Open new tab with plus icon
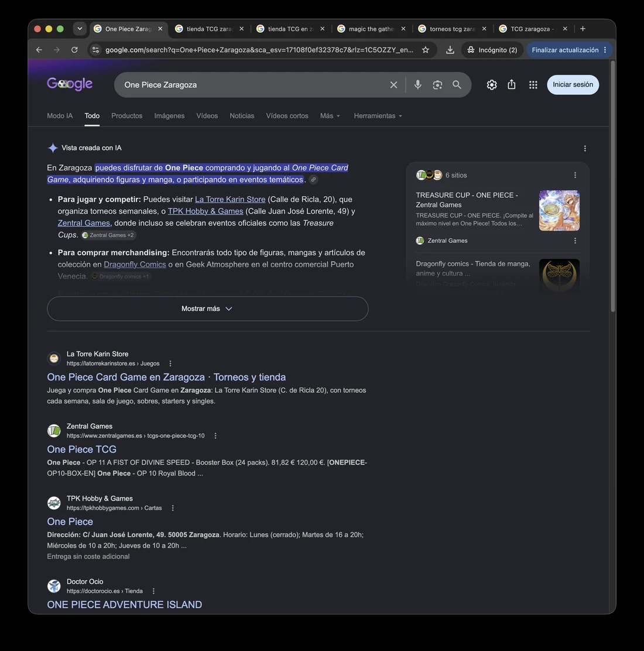Image resolution: width=644 pixels, height=651 pixels. point(583,29)
